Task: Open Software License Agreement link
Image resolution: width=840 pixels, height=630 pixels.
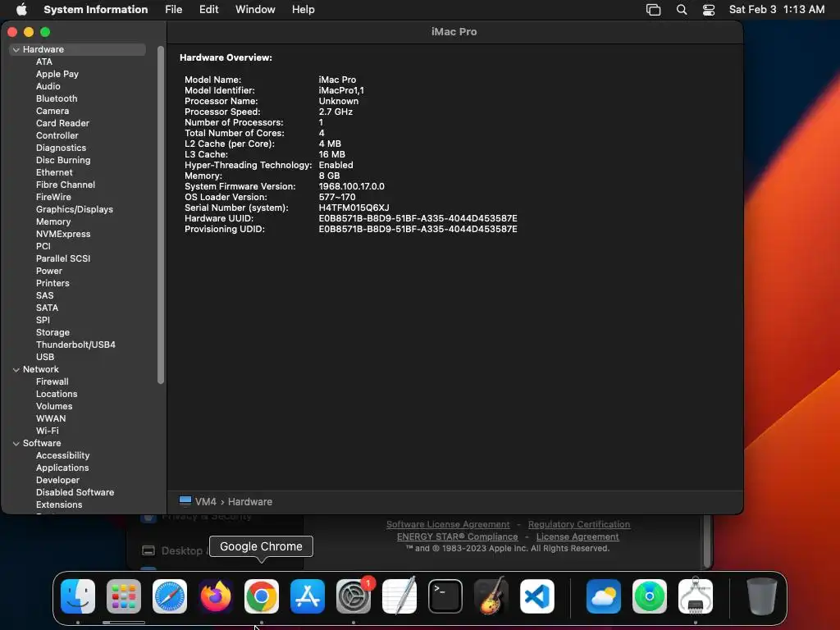Action: [x=448, y=524]
